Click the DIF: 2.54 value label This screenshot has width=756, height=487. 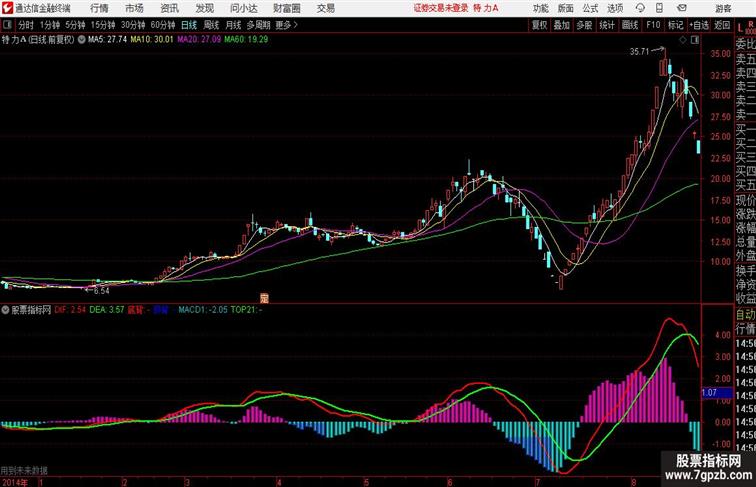click(70, 310)
